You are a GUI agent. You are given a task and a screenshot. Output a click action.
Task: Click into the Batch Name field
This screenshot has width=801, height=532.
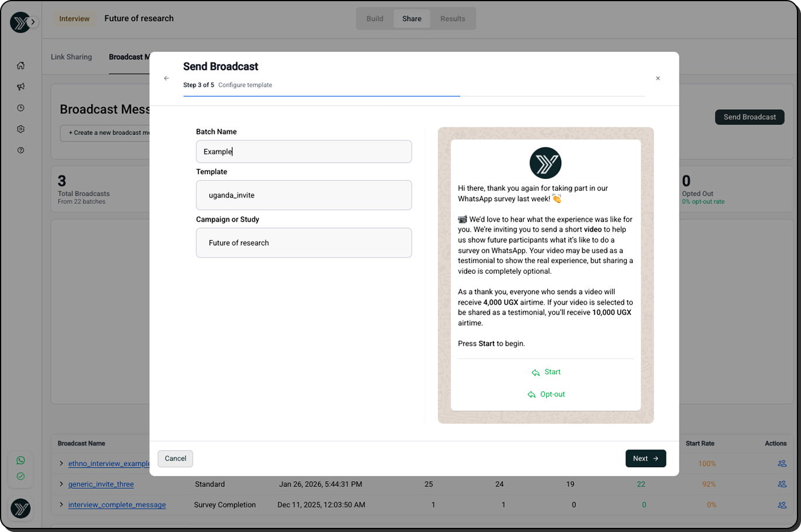[x=303, y=151]
